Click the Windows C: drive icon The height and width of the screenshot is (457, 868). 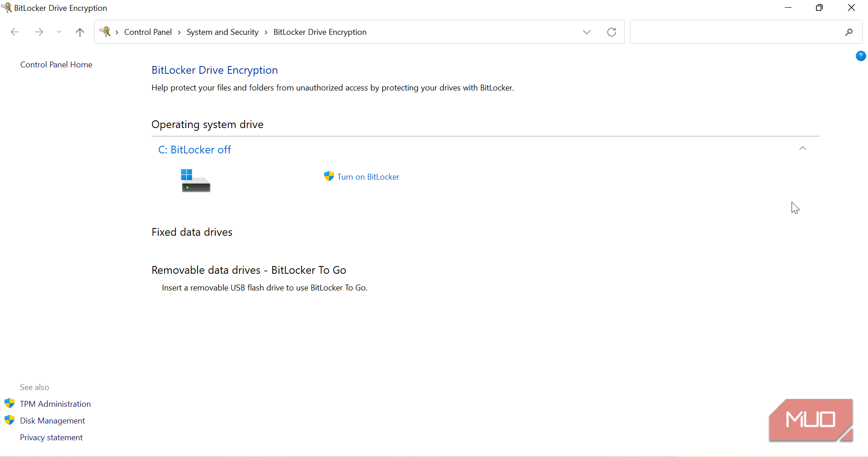click(195, 181)
